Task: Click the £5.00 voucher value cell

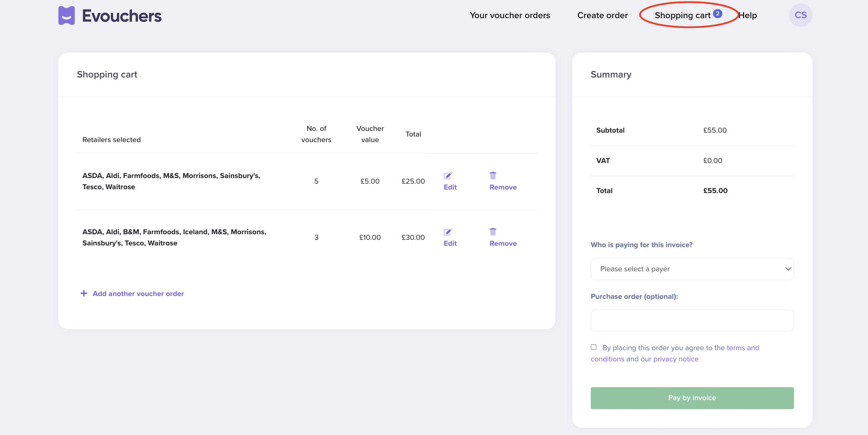Action: 370,181
